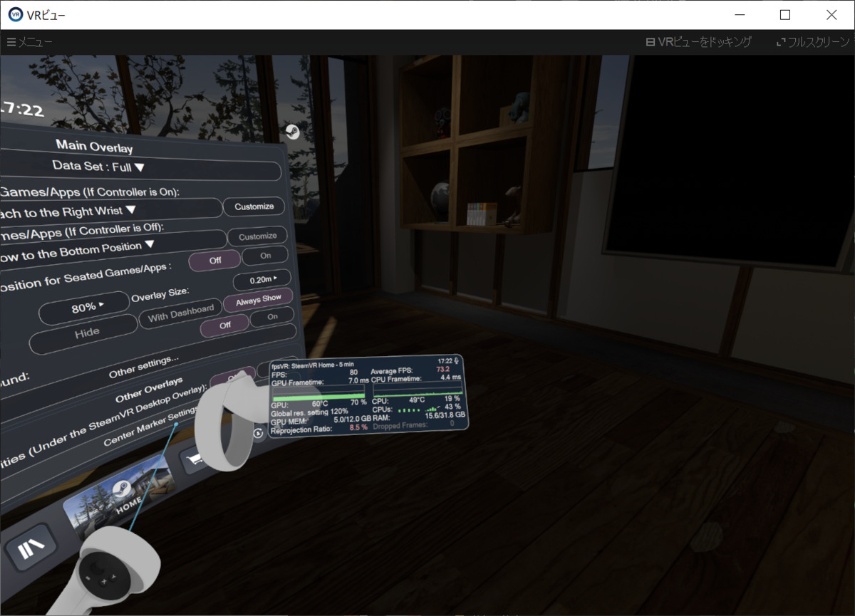This screenshot has height=616, width=855.
Task: Adjust the 0.20m distance stepper
Action: (x=263, y=278)
